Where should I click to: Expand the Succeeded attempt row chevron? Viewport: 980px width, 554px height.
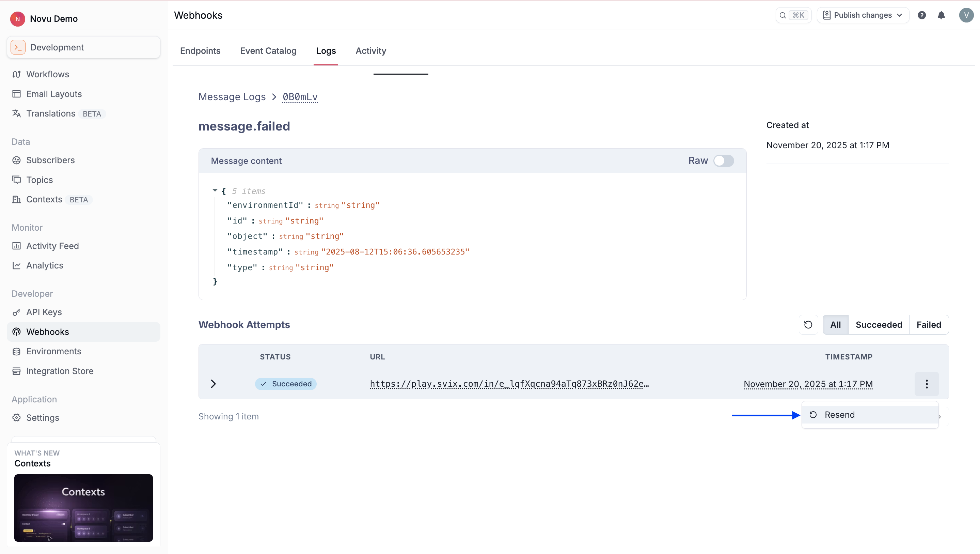(x=214, y=384)
